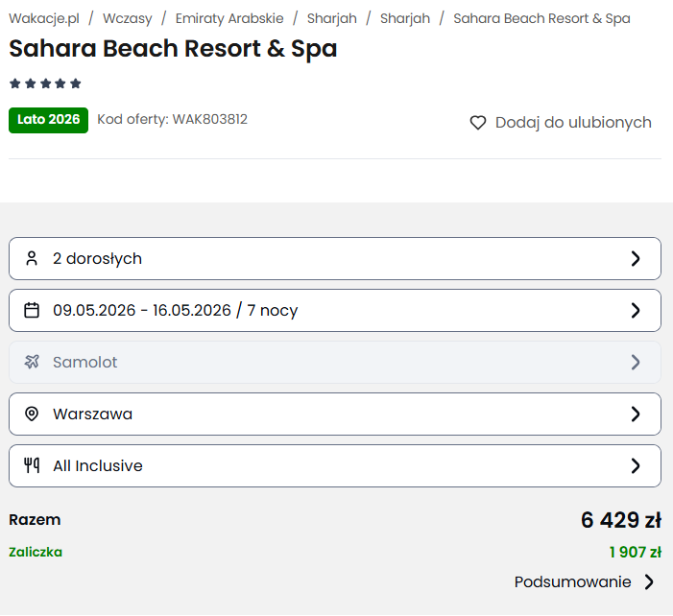The width and height of the screenshot is (673, 616).
Task: Click the airplane icon beside Samolot
Action: (32, 362)
